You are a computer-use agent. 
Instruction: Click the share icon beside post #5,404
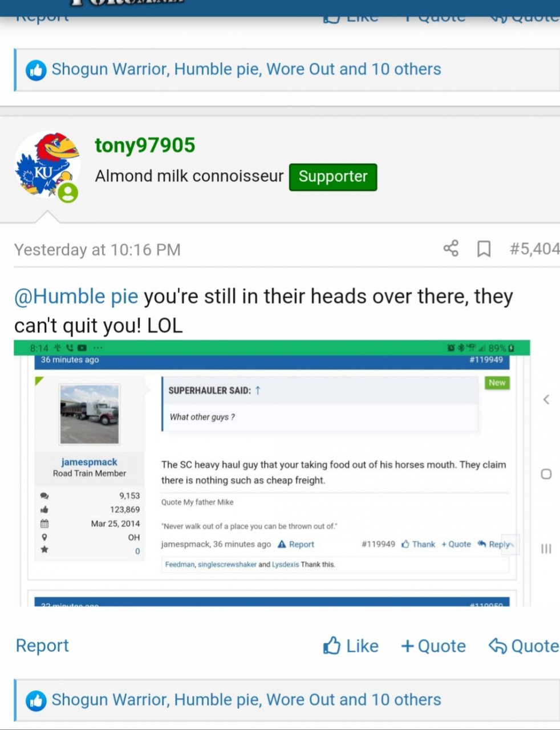coord(451,248)
